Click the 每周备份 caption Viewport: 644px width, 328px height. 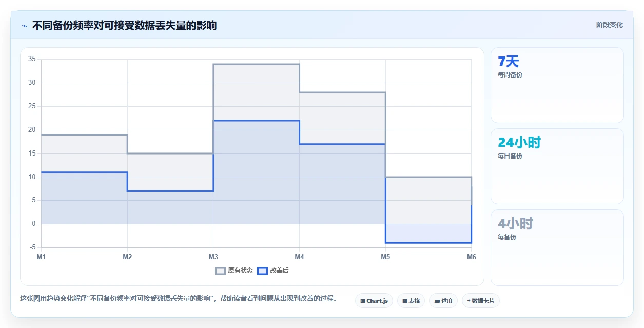click(510, 75)
